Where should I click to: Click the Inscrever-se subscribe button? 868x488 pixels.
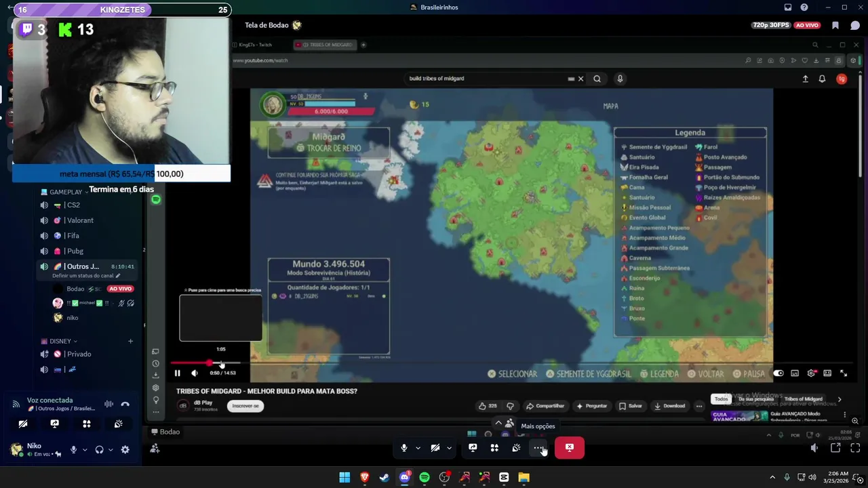point(245,406)
